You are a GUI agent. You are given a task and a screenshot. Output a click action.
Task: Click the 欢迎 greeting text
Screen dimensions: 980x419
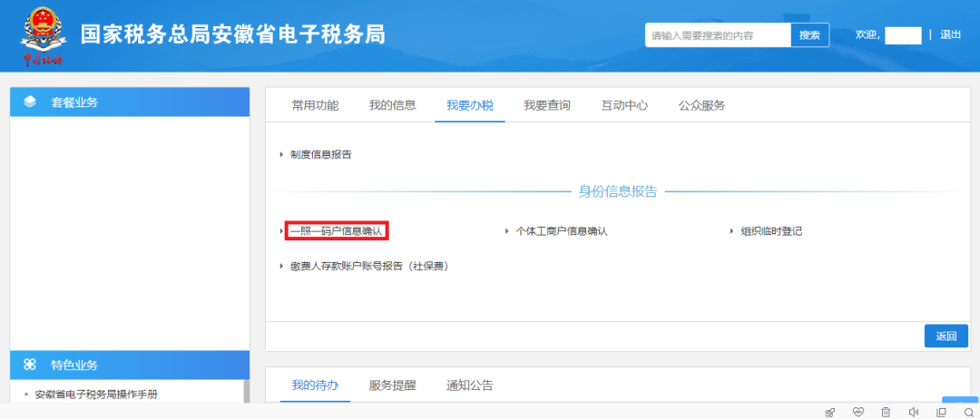tap(868, 35)
